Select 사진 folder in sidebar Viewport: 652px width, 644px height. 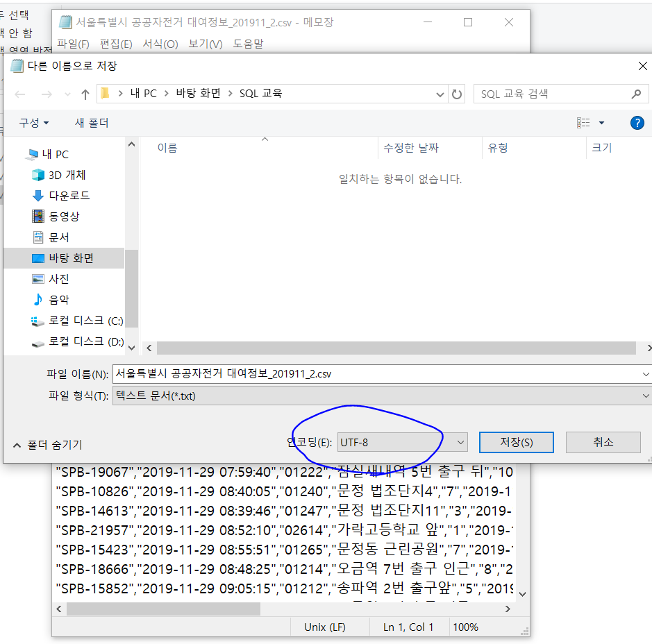50,279
